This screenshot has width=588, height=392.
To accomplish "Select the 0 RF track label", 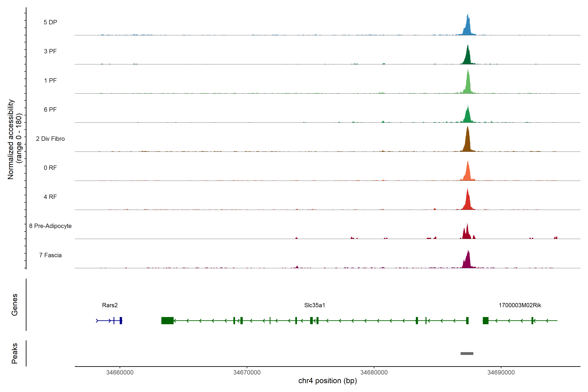I will (50, 168).
